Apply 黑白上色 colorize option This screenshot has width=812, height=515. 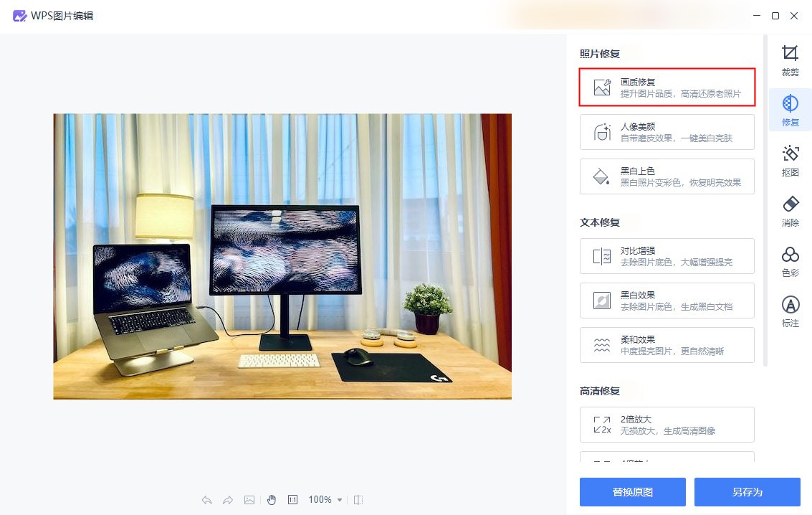[667, 176]
